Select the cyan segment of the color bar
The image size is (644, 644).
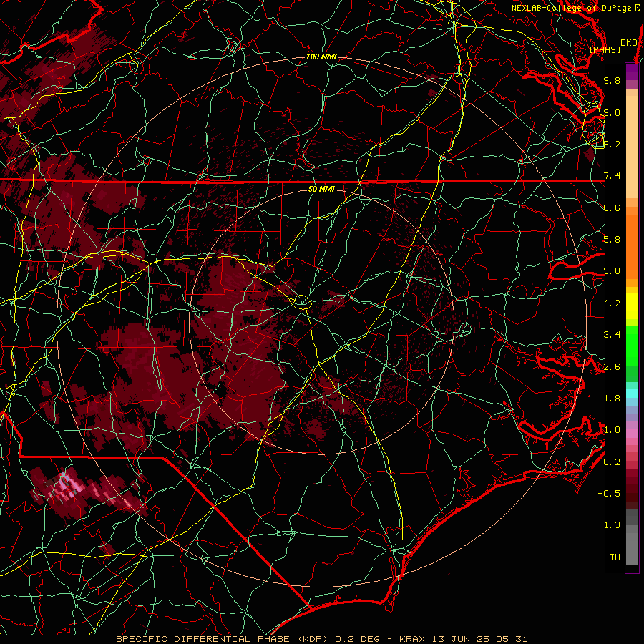click(x=632, y=394)
